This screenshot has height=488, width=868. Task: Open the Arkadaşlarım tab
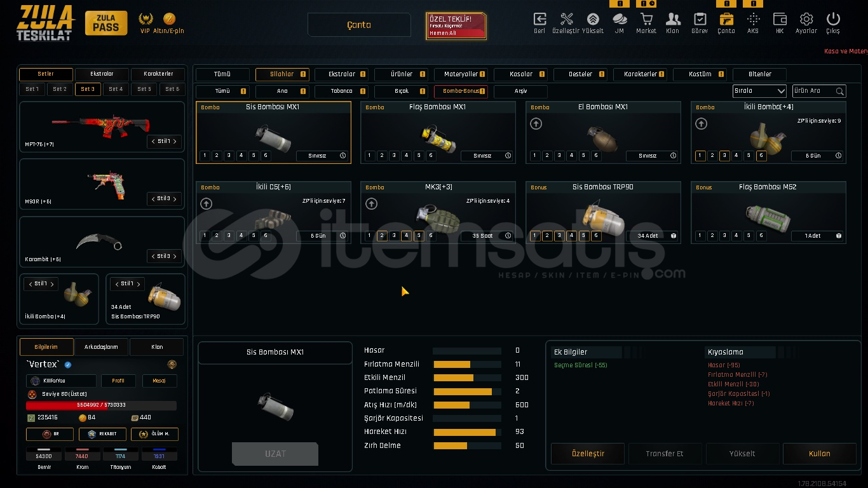[101, 347]
